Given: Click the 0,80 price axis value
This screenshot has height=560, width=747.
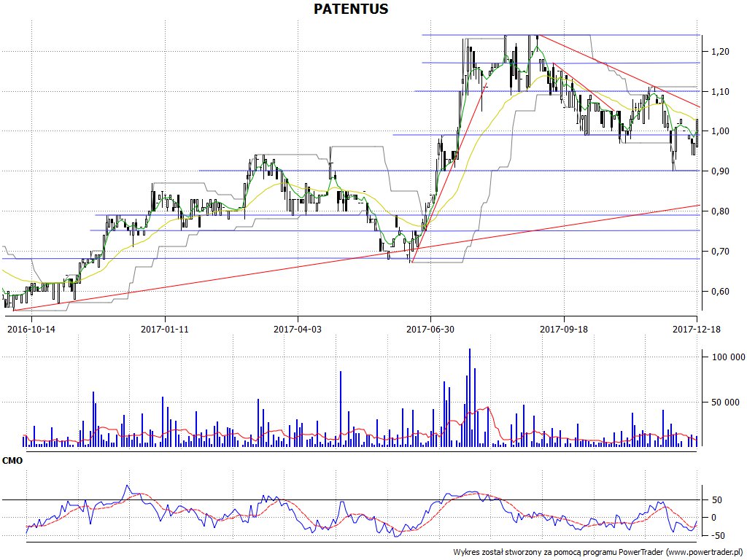Looking at the screenshot, I should 720,211.
